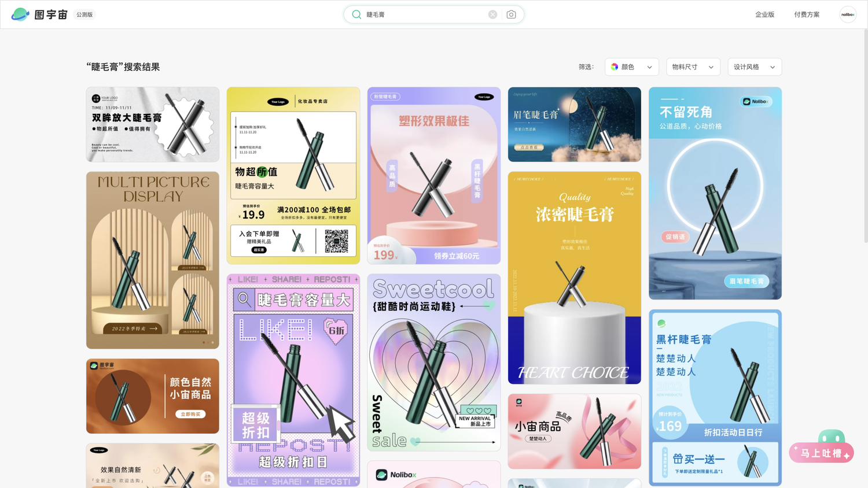The width and height of the screenshot is (868, 488).
Task: Open the MULTI PICTURE DISPLAY template
Action: (x=153, y=260)
